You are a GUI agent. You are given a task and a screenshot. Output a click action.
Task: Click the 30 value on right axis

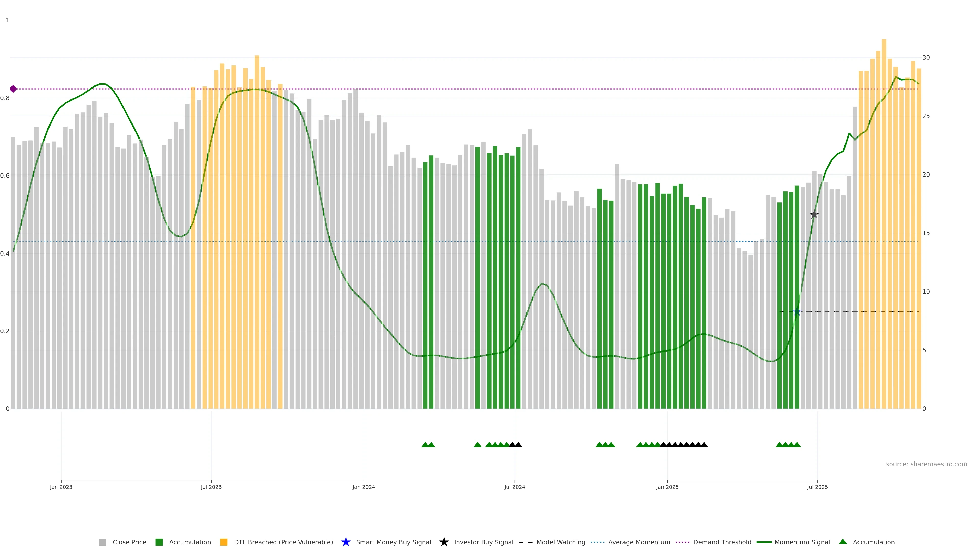926,57
